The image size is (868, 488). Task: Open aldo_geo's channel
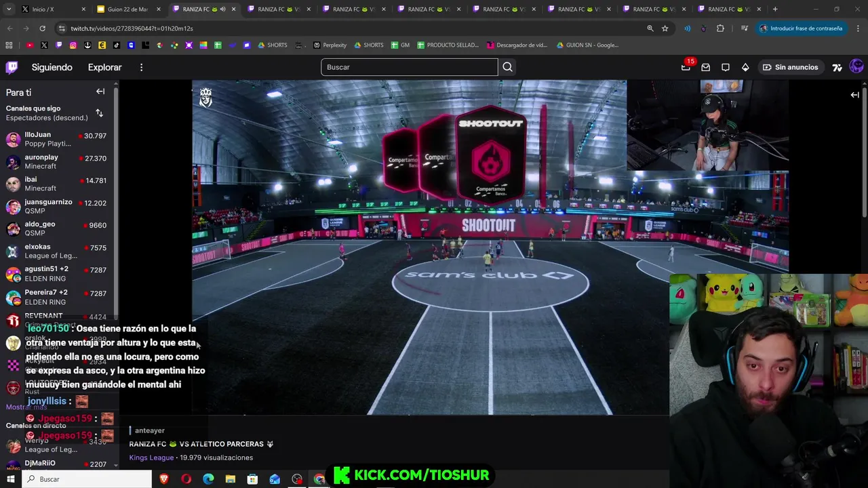pos(57,228)
